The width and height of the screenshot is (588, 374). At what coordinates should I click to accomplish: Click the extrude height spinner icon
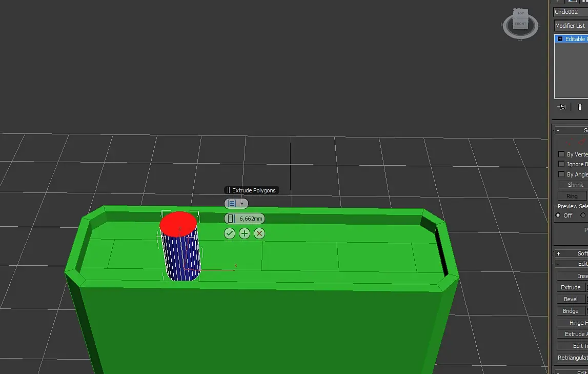point(231,219)
